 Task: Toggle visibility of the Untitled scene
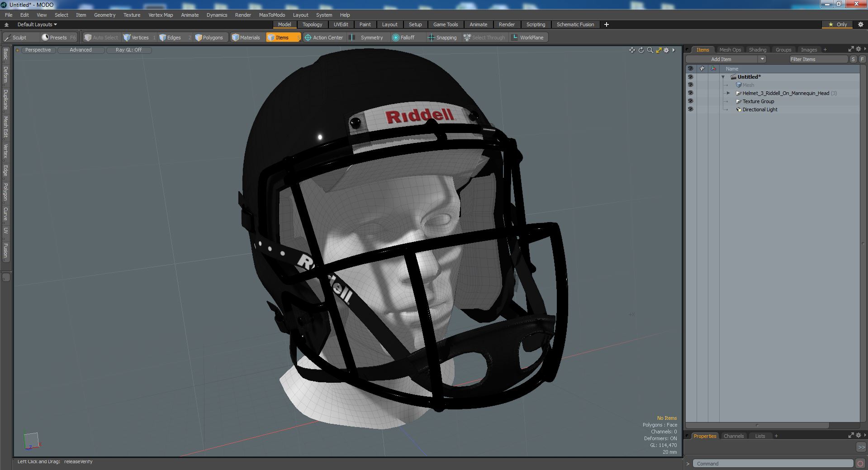click(690, 77)
